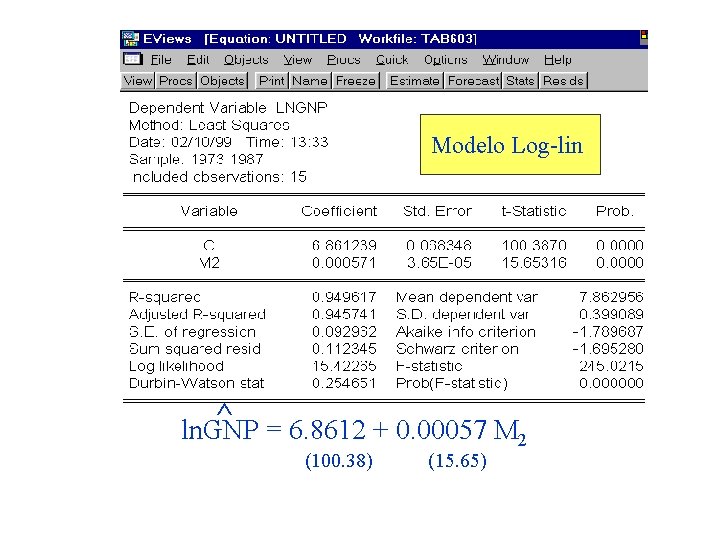
Task: Open the Options menu
Action: [x=445, y=60]
